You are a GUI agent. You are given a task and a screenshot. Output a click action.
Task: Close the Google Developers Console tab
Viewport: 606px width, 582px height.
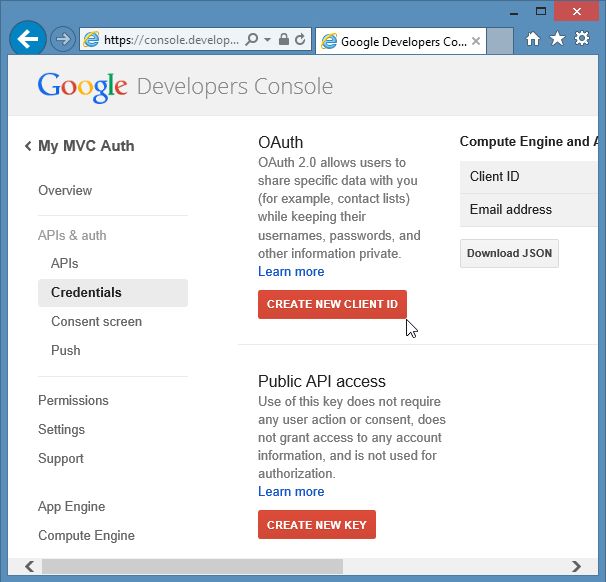476,41
